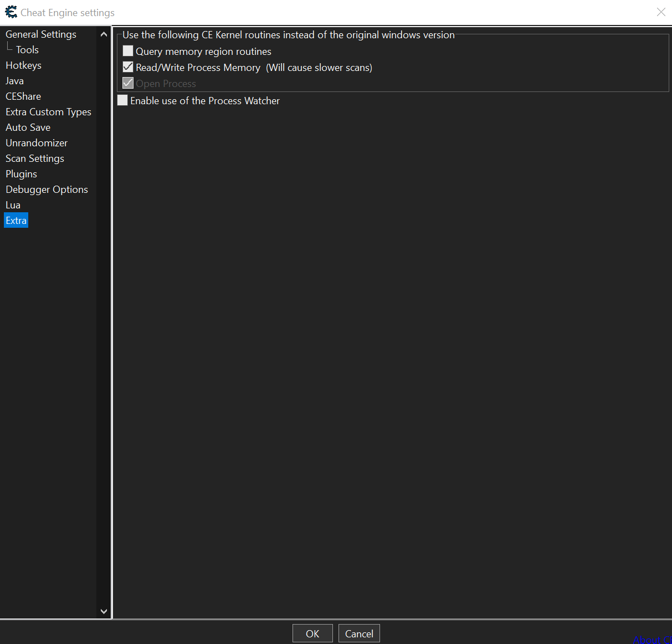Click the settings list scroll-up arrow
The image size is (672, 644).
pyautogui.click(x=104, y=34)
